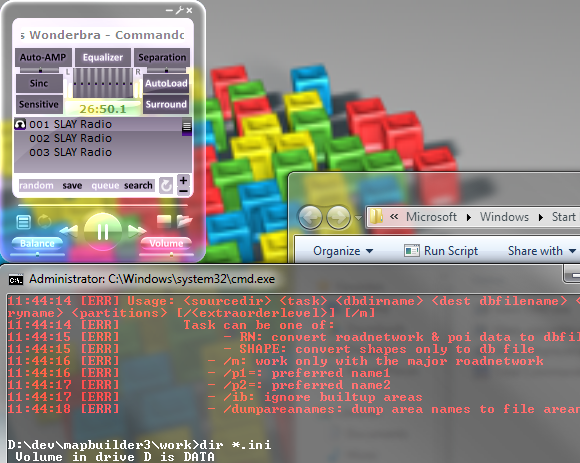Screen dimensions: 580x463
Task: Click the Volume button
Action: pyautogui.click(x=166, y=243)
